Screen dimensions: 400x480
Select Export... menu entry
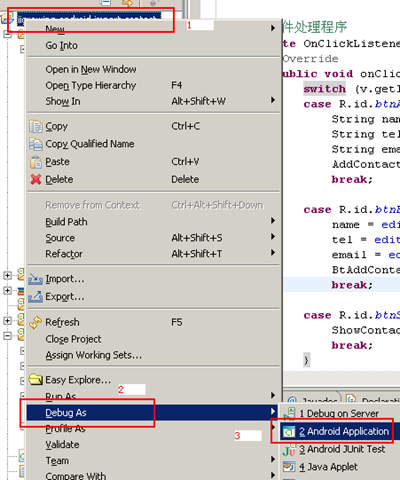coord(153,296)
